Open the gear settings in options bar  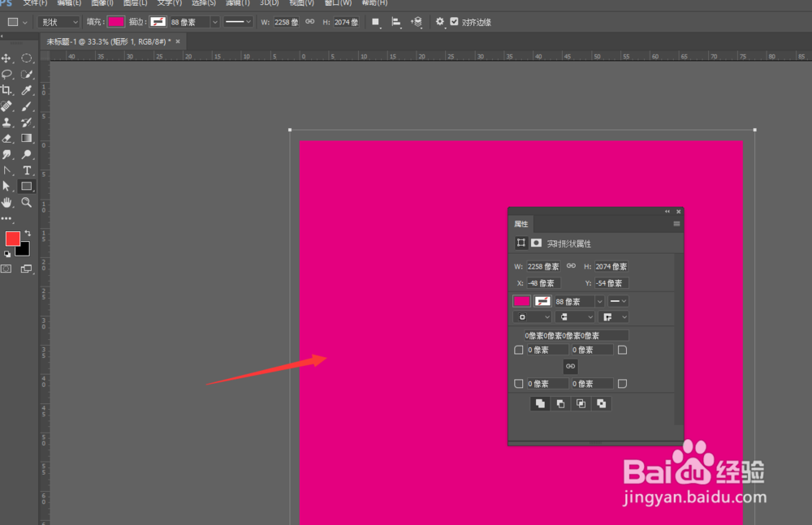[x=439, y=22]
